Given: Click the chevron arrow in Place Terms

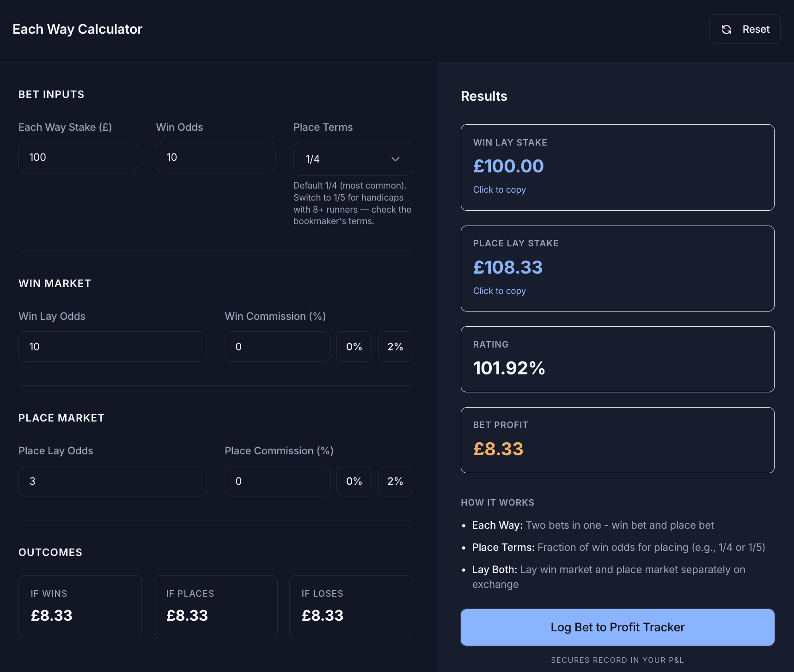Looking at the screenshot, I should [x=395, y=159].
